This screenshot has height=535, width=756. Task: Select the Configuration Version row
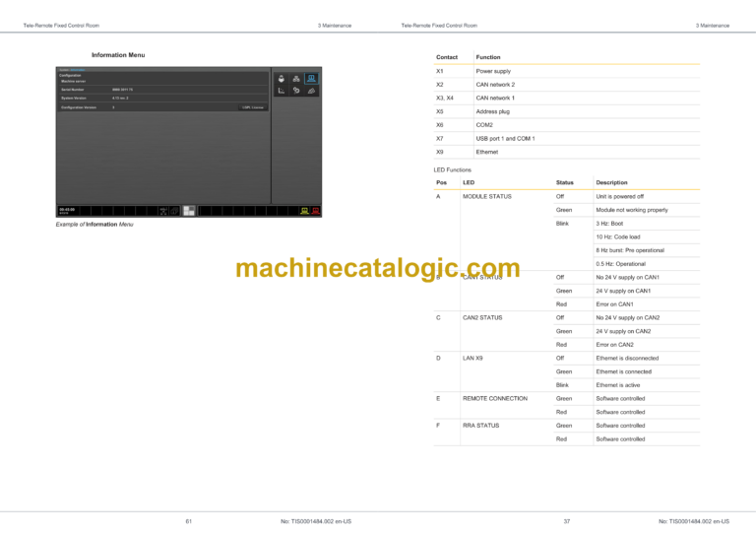click(163, 107)
